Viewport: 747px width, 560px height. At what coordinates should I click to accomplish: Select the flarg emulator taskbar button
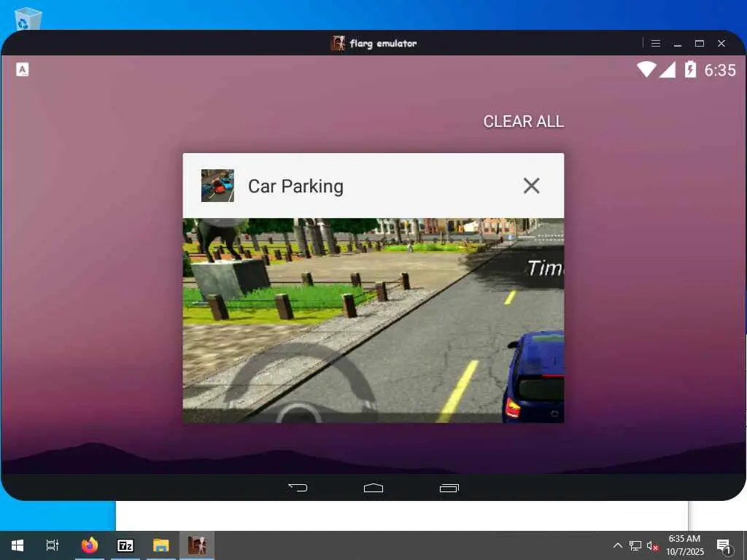pos(197,545)
